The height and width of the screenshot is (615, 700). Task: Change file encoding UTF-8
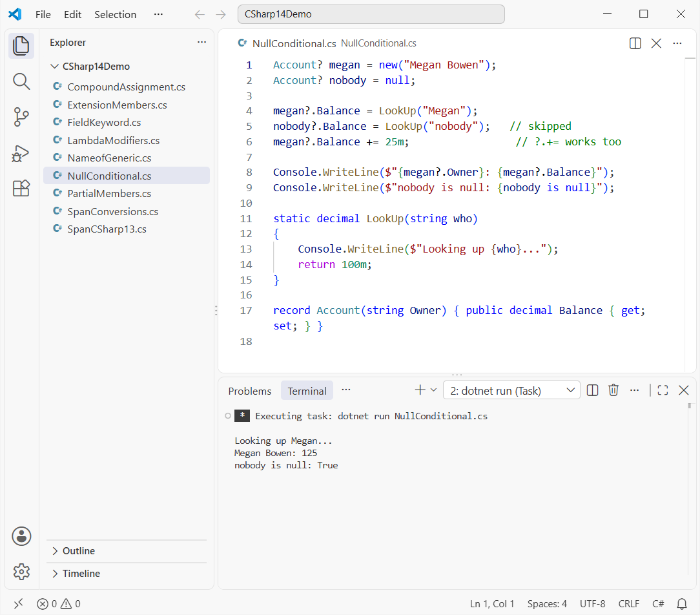pos(592,604)
